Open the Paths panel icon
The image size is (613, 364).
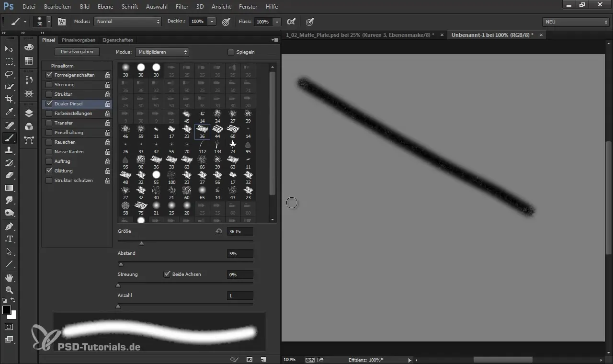point(29,140)
